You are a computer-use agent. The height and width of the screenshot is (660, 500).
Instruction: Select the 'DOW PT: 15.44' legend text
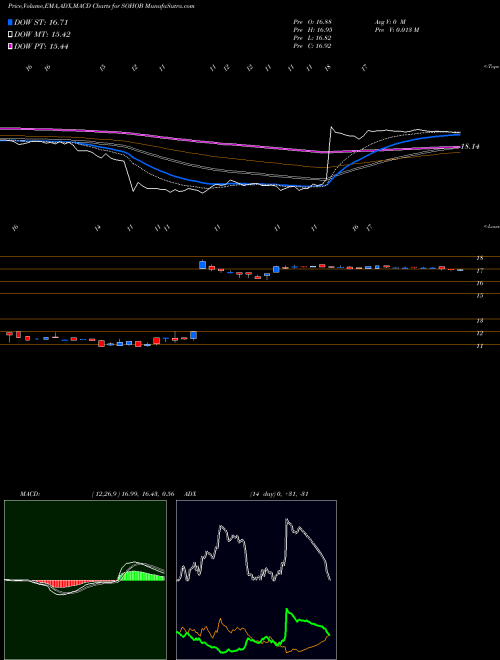point(41,47)
